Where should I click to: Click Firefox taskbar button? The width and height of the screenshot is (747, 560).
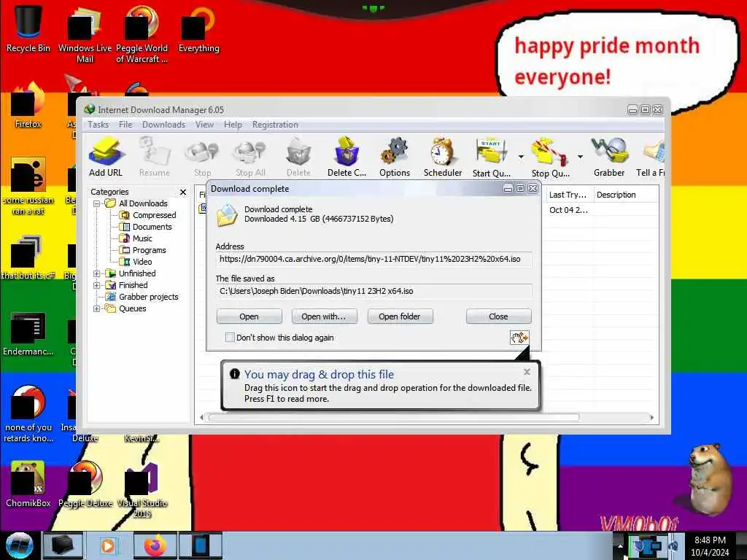(x=155, y=545)
